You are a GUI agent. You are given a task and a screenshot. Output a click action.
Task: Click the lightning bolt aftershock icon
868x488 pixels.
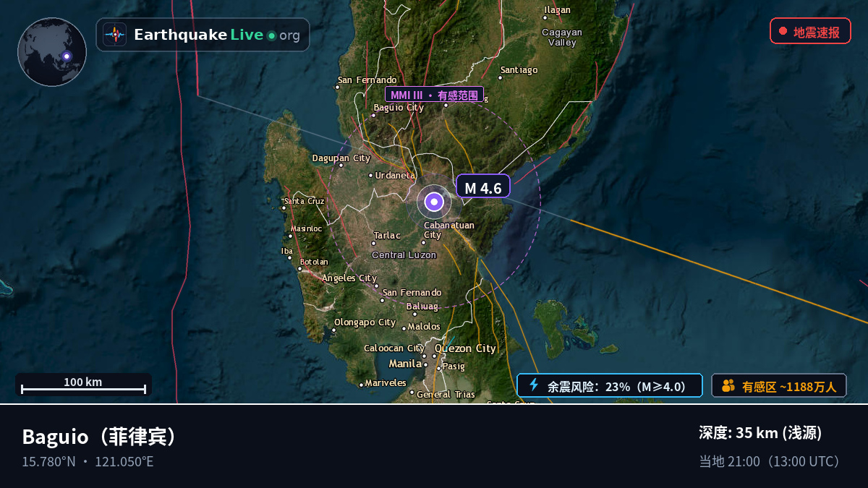(x=534, y=385)
